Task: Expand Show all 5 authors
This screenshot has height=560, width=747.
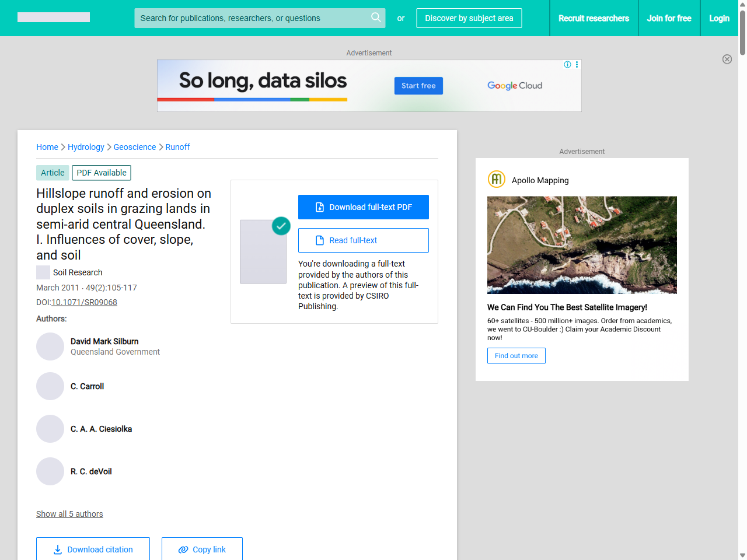Action: (69, 514)
